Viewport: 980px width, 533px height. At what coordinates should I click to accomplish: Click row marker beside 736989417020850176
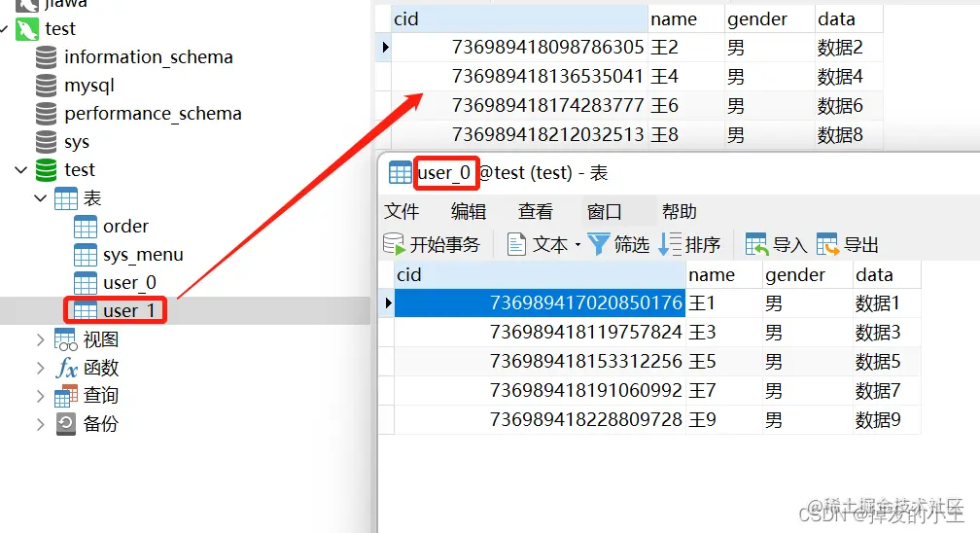pyautogui.click(x=387, y=302)
